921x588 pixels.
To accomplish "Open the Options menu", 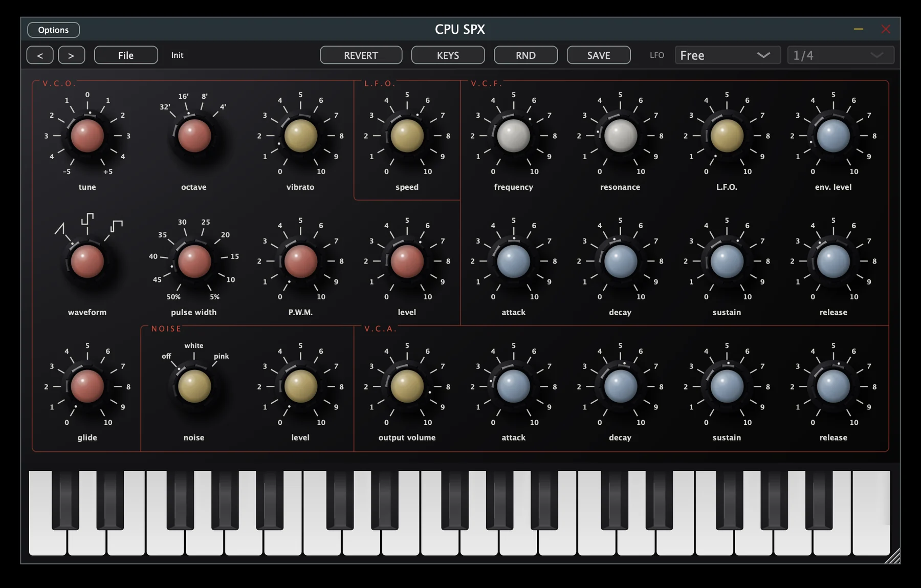I will [x=53, y=30].
